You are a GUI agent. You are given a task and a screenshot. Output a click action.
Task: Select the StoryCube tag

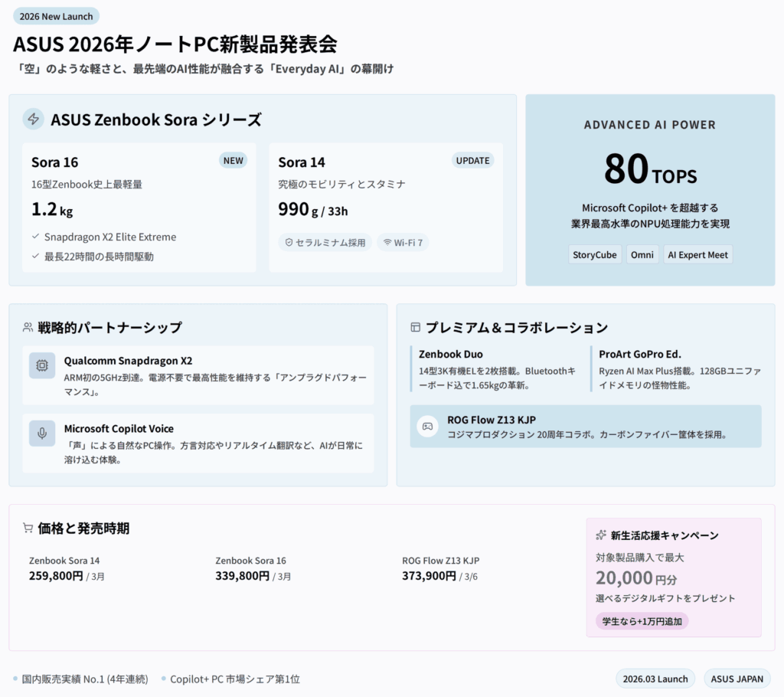[x=595, y=254]
